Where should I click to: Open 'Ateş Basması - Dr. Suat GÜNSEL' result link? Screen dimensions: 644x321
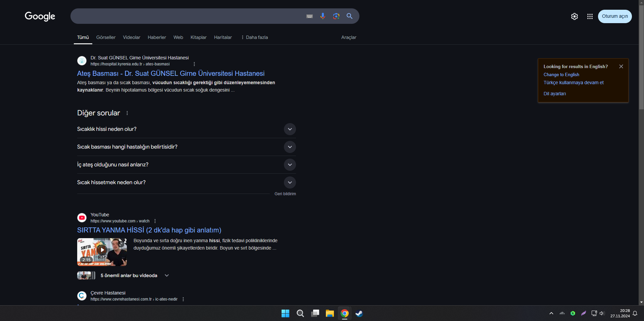171,73
